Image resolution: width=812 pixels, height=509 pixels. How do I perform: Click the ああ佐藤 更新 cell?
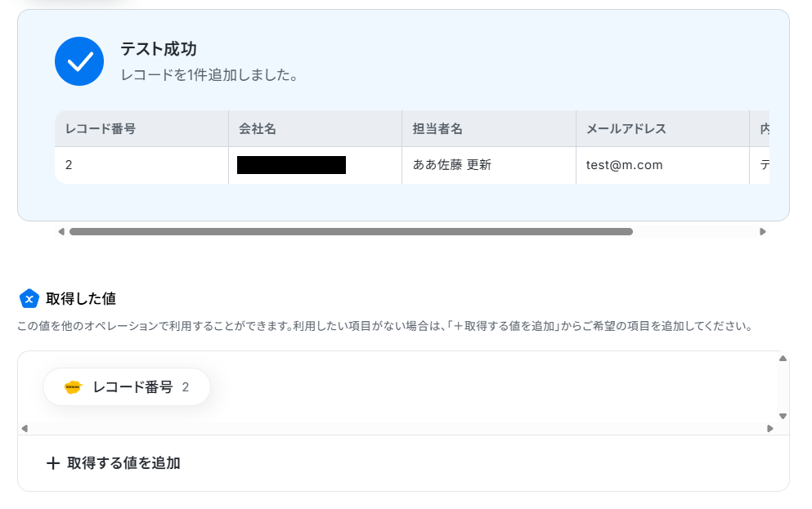coord(489,165)
